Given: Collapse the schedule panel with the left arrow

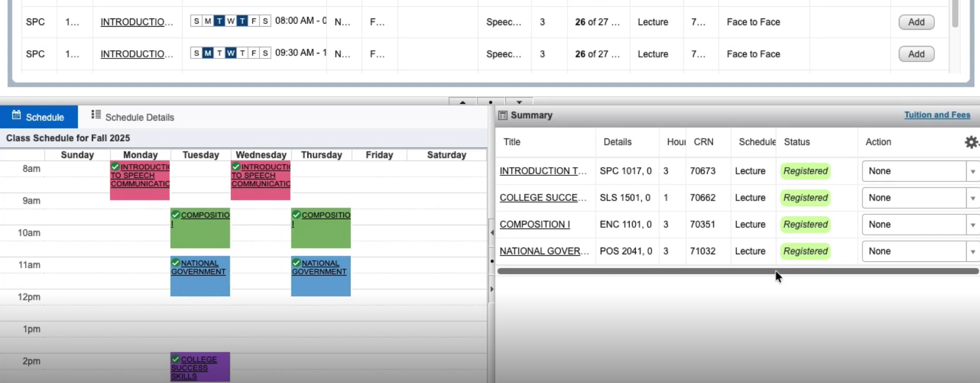Looking at the screenshot, I should (492, 232).
